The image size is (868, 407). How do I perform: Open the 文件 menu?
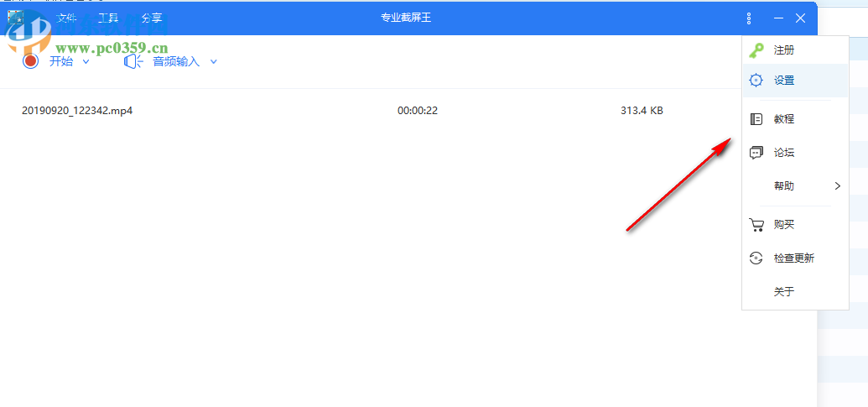coord(66,18)
